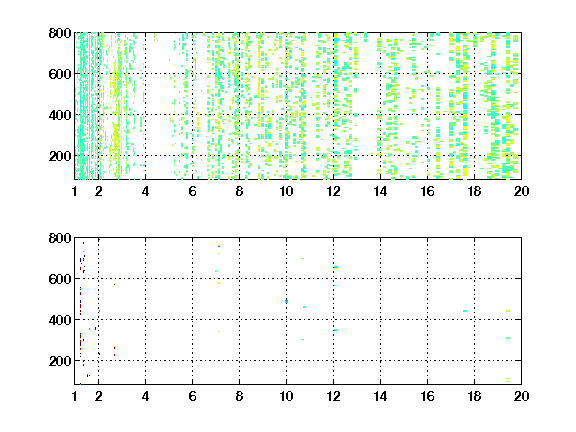The width and height of the screenshot is (576, 432).
Task: Click x-axis tick label 6 of top plot
Action: click(x=192, y=191)
